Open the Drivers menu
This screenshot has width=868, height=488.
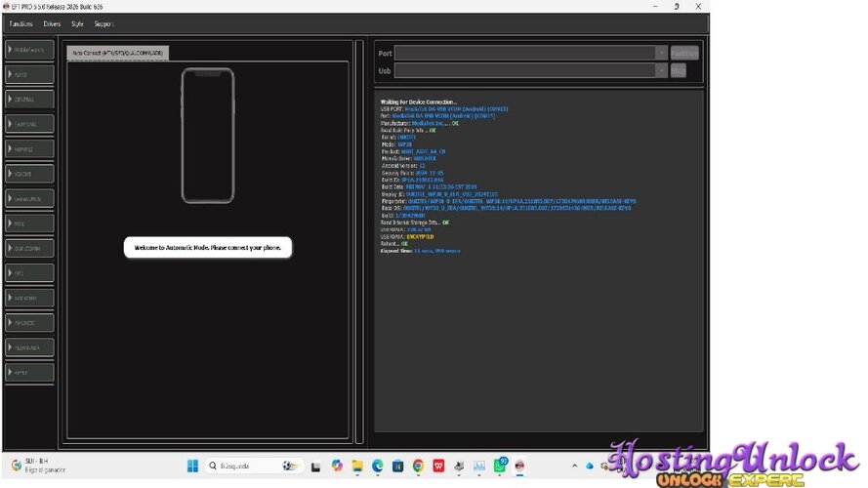52,23
